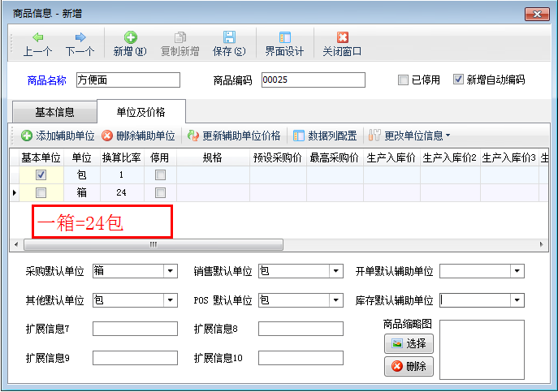Click the red 关闭窗口 icon

tap(342, 37)
